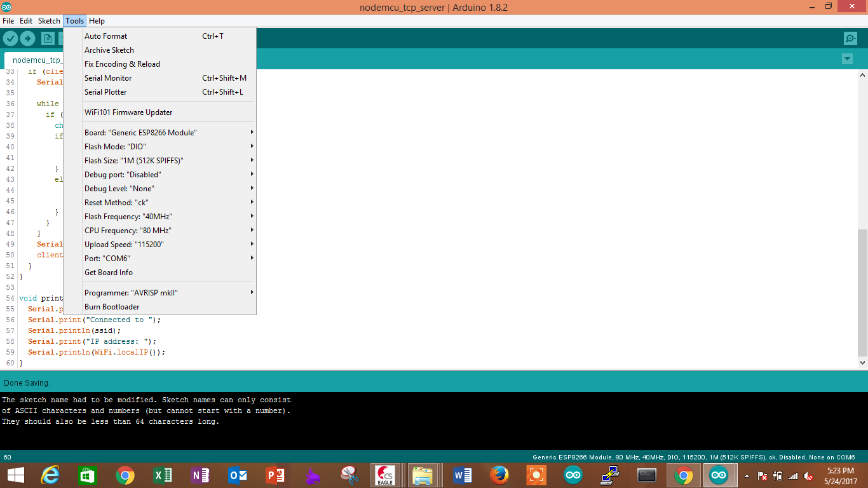The height and width of the screenshot is (488, 868).
Task: Open Command Prompt taskbar icon
Action: [x=647, y=475]
